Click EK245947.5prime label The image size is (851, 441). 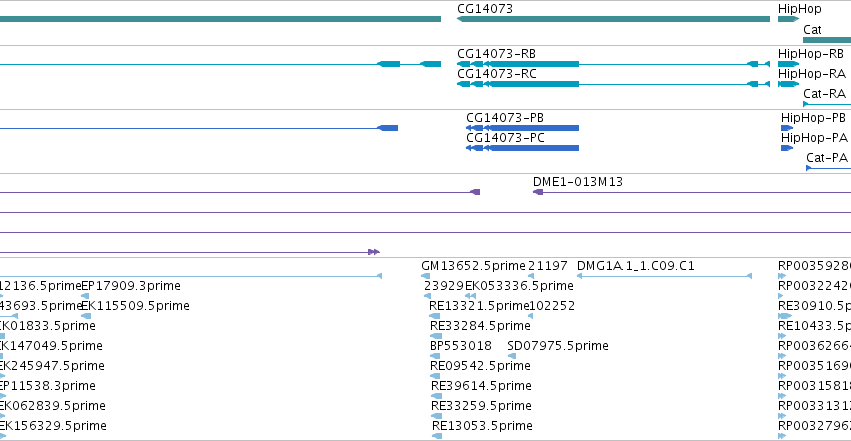click(52, 366)
